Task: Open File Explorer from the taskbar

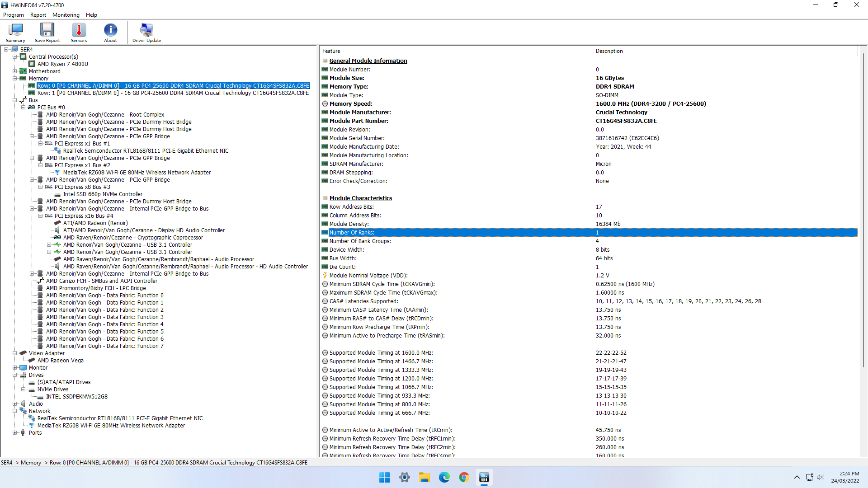Action: point(425,477)
